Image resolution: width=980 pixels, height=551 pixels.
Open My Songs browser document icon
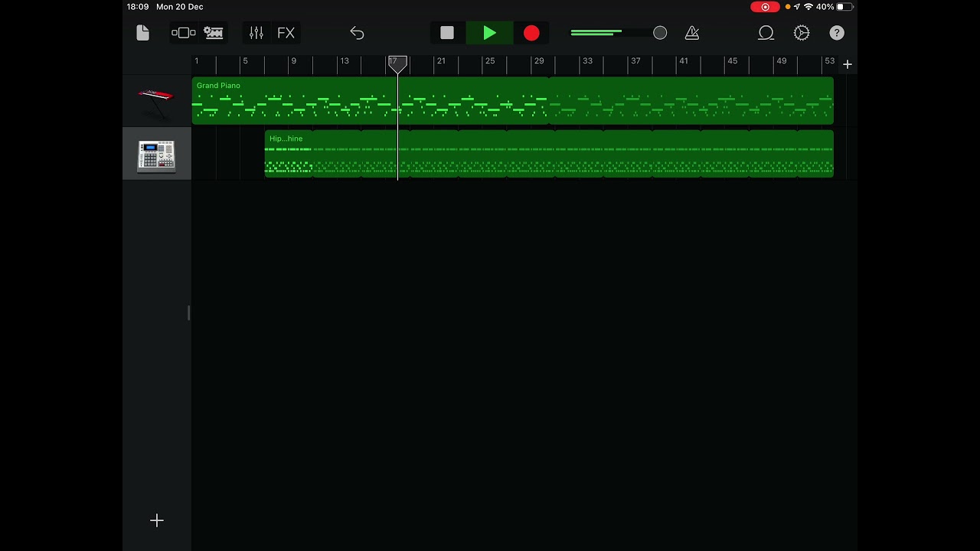pos(142,33)
